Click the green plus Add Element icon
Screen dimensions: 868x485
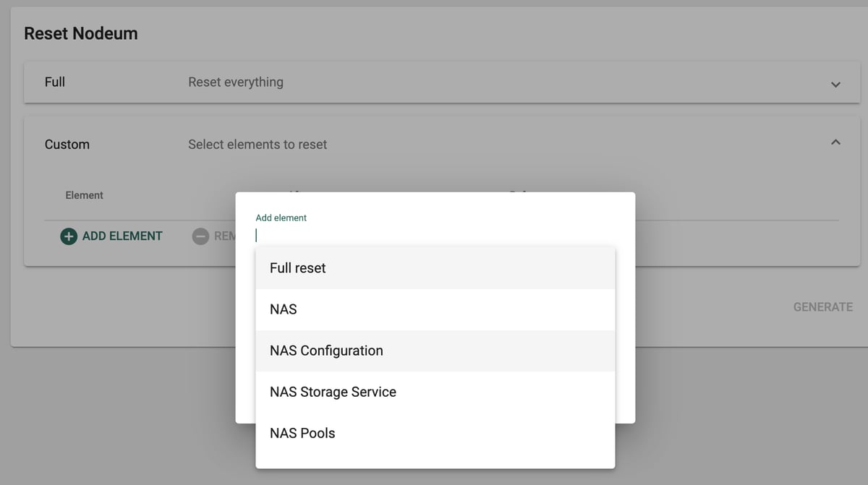click(x=67, y=236)
